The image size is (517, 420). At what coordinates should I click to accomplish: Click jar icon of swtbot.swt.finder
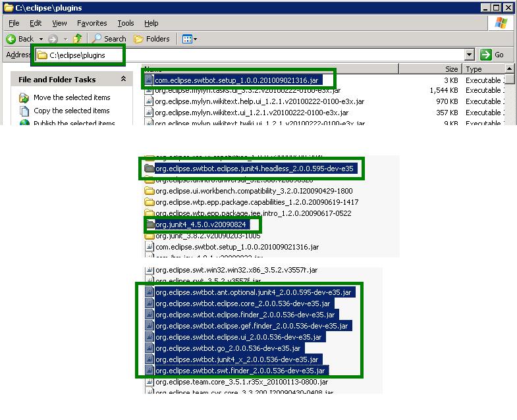pos(150,371)
